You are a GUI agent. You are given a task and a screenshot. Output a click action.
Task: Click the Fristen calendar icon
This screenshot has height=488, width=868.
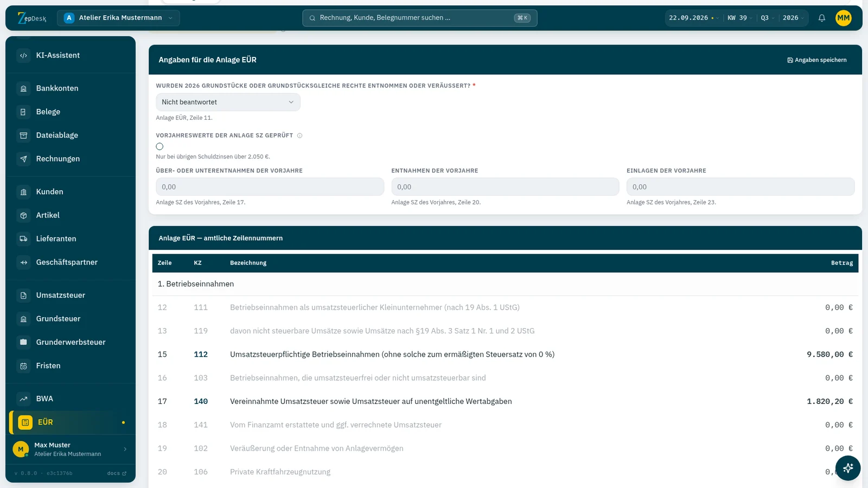(x=23, y=366)
